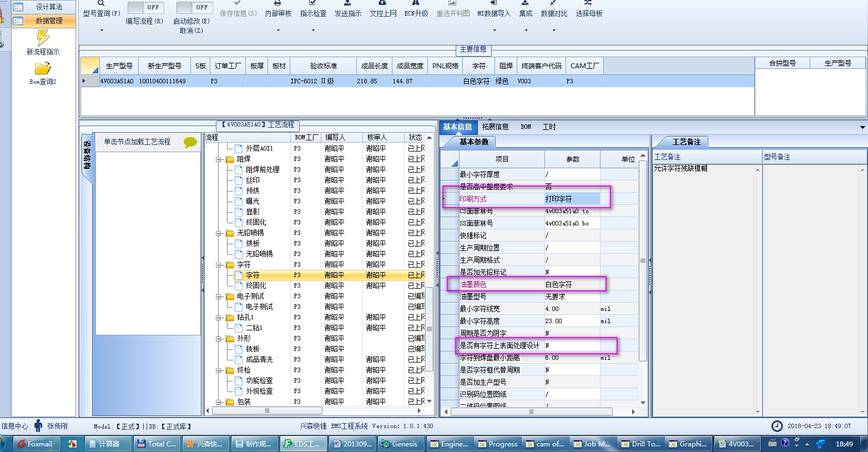Click the yellow chat bubble icon
This screenshot has height=452, width=868.
pyautogui.click(x=190, y=142)
